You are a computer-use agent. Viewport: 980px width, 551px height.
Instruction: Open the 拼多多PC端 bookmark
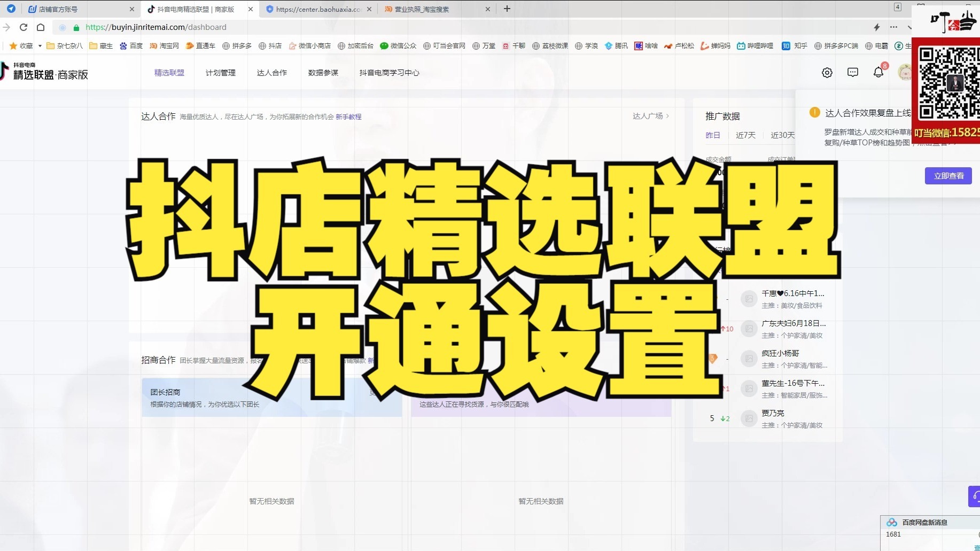[836, 46]
